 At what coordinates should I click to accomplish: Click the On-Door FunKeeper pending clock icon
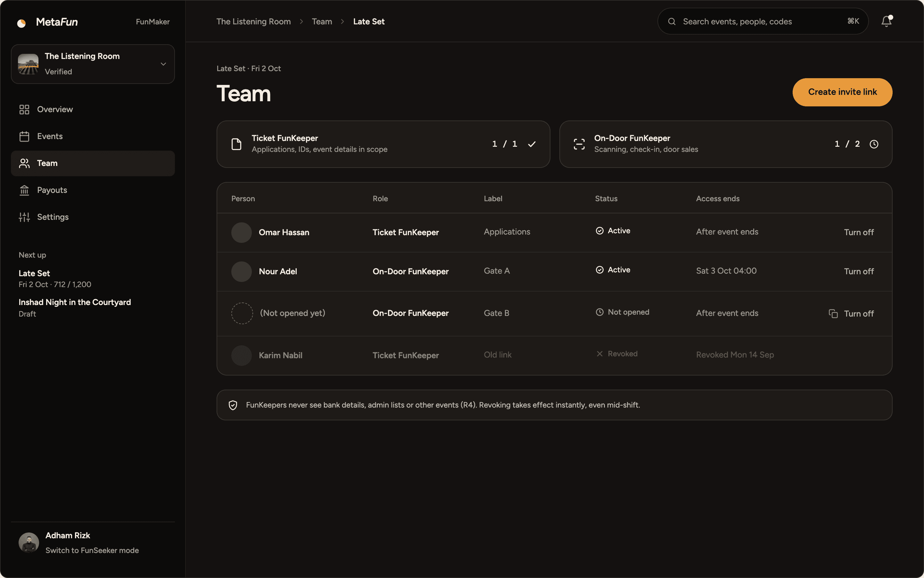[874, 144]
